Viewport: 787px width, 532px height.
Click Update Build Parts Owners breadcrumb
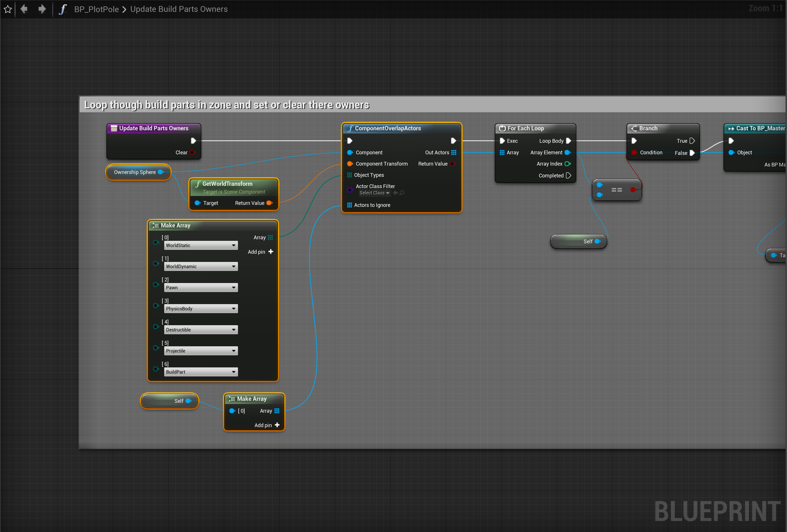179,9
